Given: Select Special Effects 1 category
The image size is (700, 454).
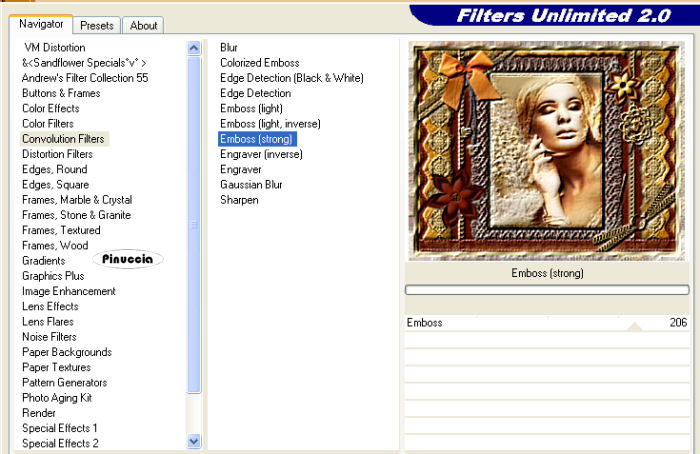Looking at the screenshot, I should [60, 428].
